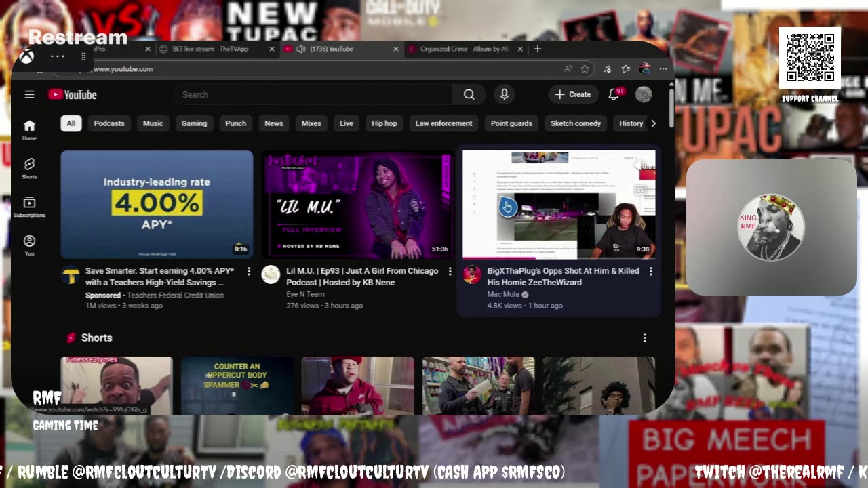Open 'BigXThaPlug's Opps Shot At Him' title
868x488 pixels.
(x=563, y=277)
